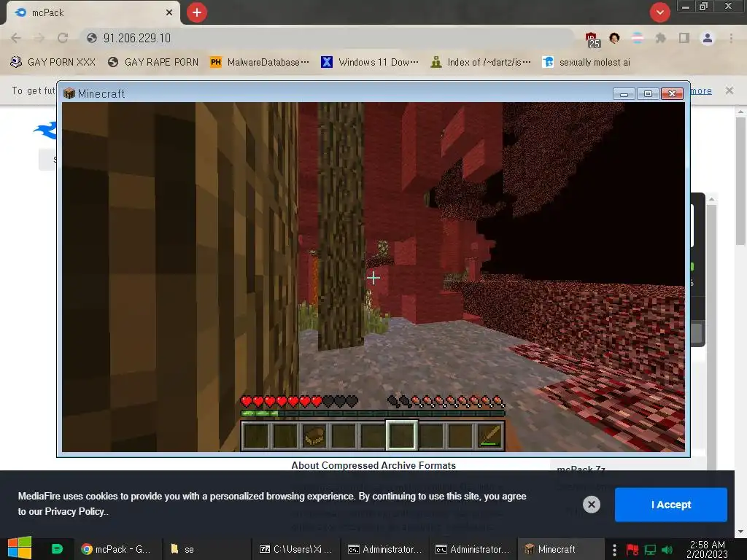Click the browser back arrow

point(16,38)
